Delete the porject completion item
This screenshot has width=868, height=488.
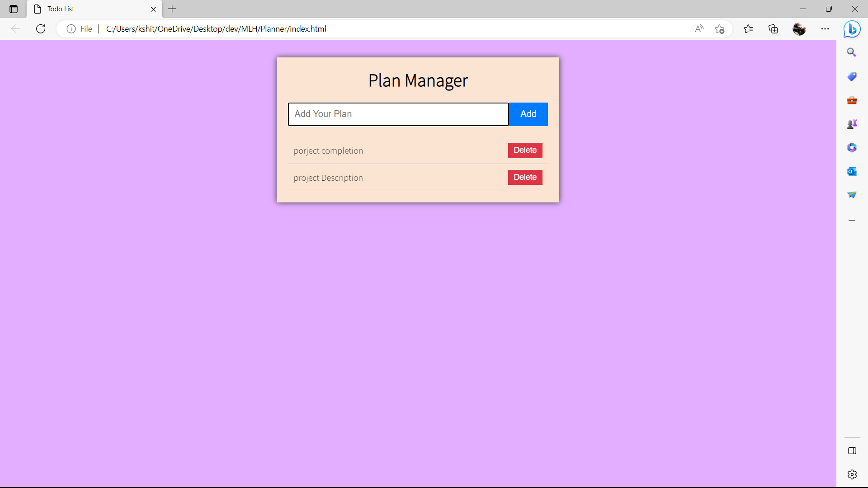point(525,150)
